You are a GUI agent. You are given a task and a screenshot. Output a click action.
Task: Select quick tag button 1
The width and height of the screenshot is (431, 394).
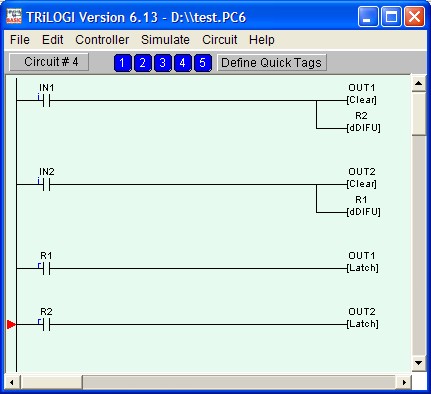[x=122, y=63]
